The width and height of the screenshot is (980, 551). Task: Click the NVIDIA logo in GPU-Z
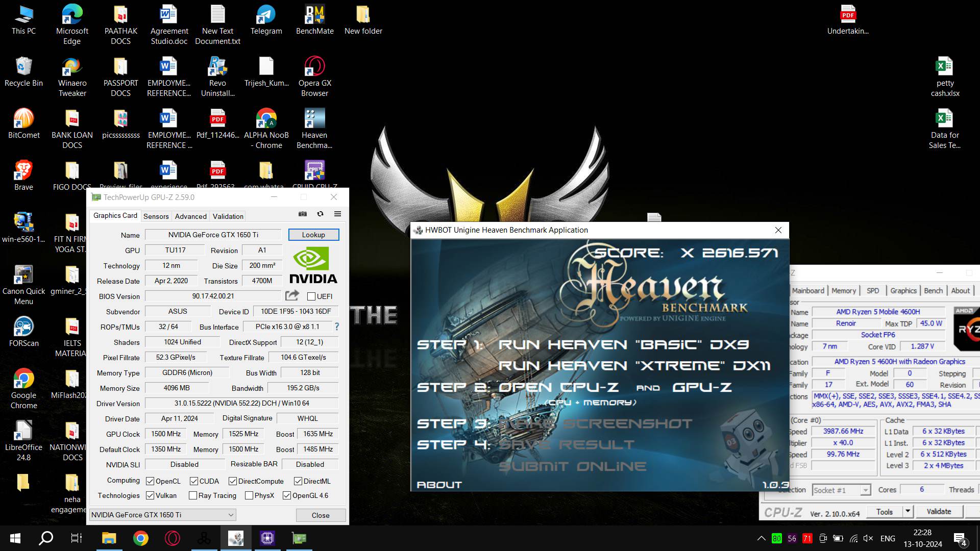(313, 265)
